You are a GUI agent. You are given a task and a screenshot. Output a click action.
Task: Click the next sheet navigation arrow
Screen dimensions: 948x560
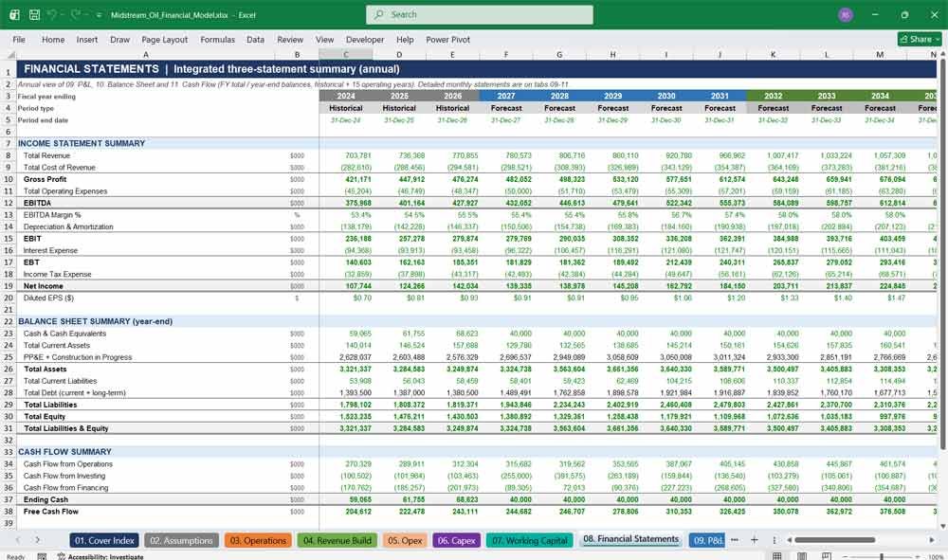(38, 539)
